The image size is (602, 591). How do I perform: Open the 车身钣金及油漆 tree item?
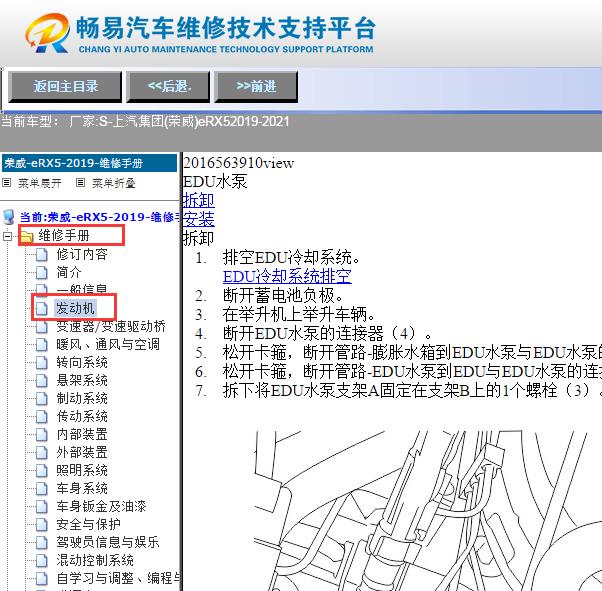coord(101,507)
